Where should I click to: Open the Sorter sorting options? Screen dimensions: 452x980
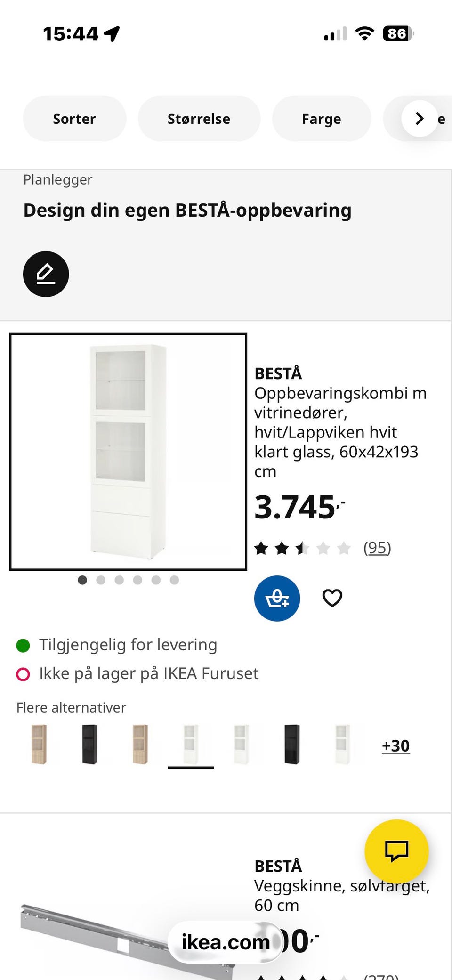[x=74, y=119]
